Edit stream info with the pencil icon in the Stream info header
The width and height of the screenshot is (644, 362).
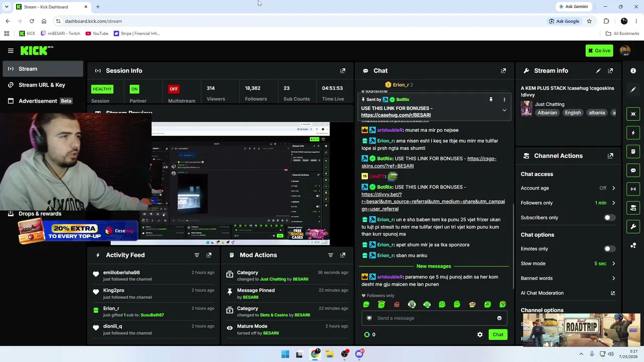[598, 71]
